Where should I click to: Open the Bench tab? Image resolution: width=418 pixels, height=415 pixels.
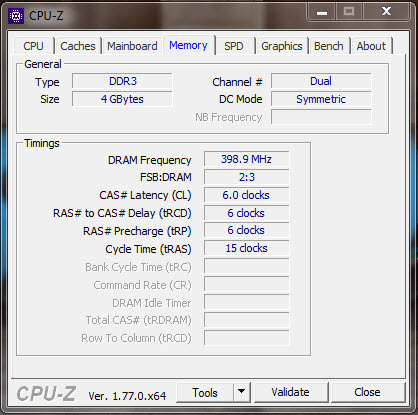329,46
